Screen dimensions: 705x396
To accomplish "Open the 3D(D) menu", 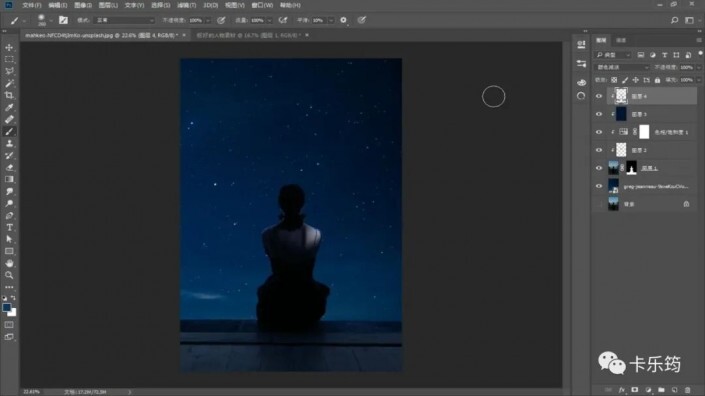I will pyautogui.click(x=210, y=5).
